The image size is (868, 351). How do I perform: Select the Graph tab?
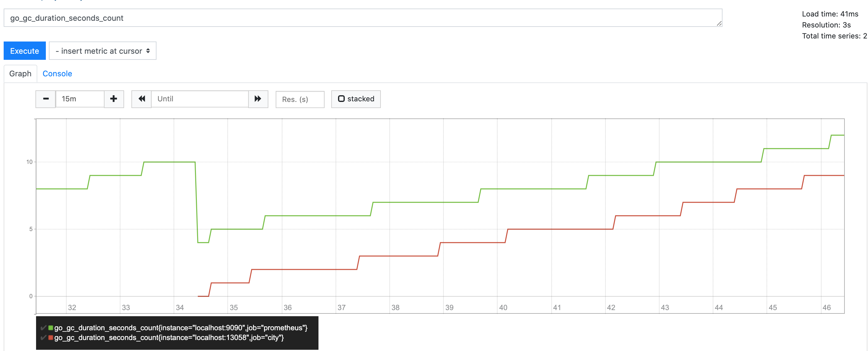coord(20,74)
